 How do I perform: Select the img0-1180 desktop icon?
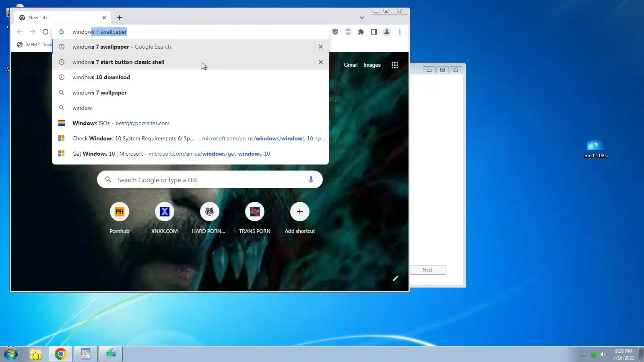[596, 148]
